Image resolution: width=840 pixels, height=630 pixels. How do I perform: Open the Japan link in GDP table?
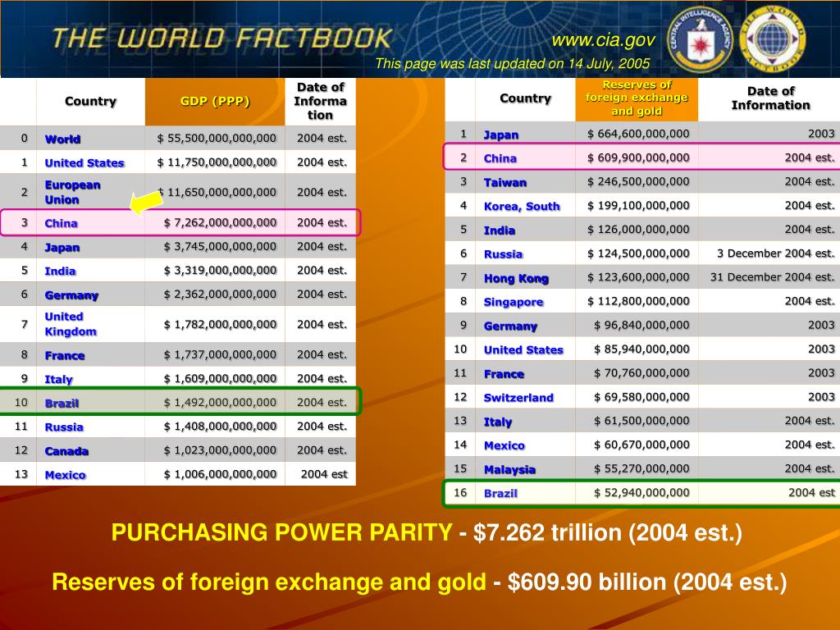(62, 248)
